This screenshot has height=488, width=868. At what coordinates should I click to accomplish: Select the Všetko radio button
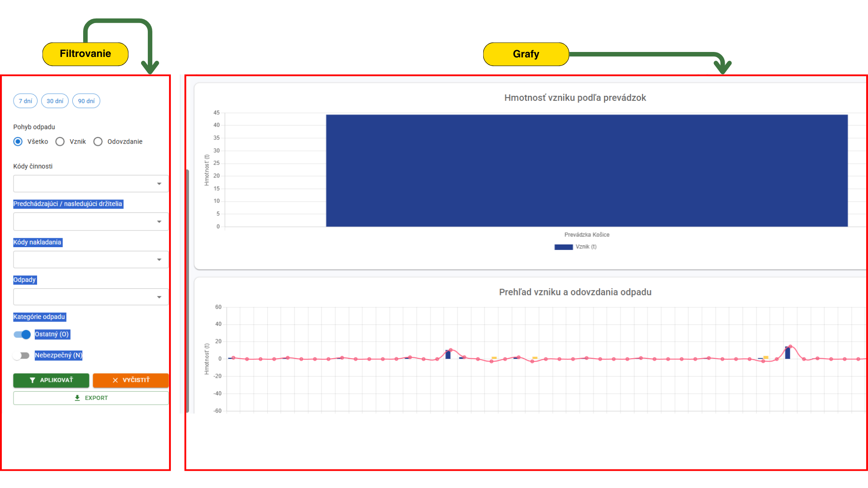18,142
